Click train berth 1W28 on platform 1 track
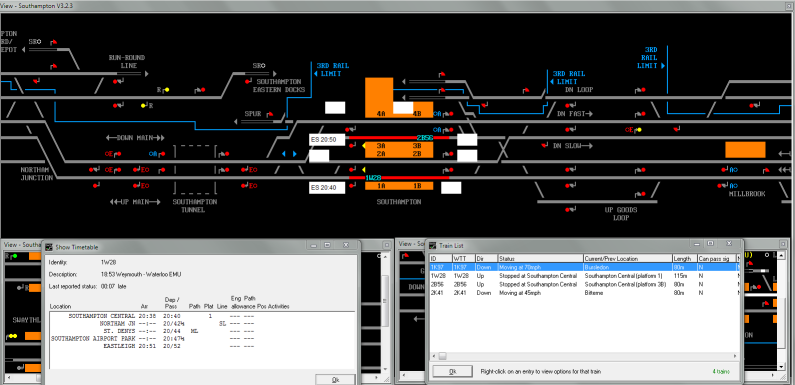The image size is (795, 385). [x=373, y=178]
